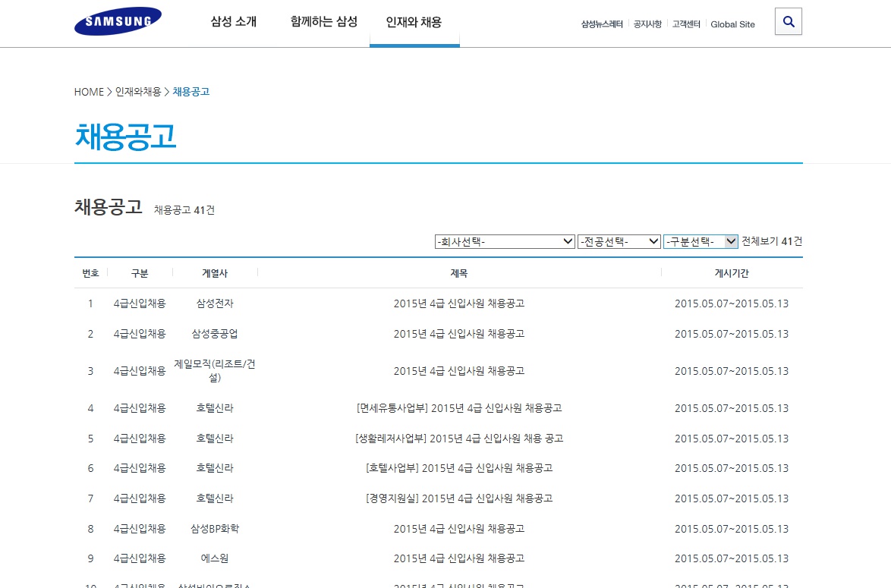Click date range in row 1
Viewport: 891px width, 588px height.
(x=732, y=303)
